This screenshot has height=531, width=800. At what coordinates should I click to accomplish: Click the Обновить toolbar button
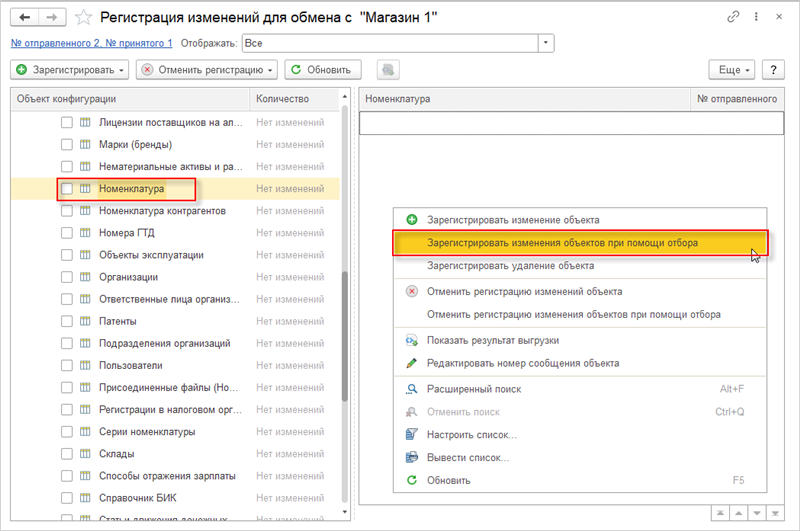point(322,70)
